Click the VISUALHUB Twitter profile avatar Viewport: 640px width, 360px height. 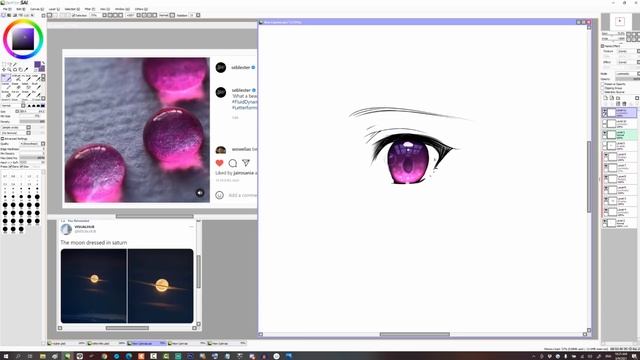pos(66,229)
